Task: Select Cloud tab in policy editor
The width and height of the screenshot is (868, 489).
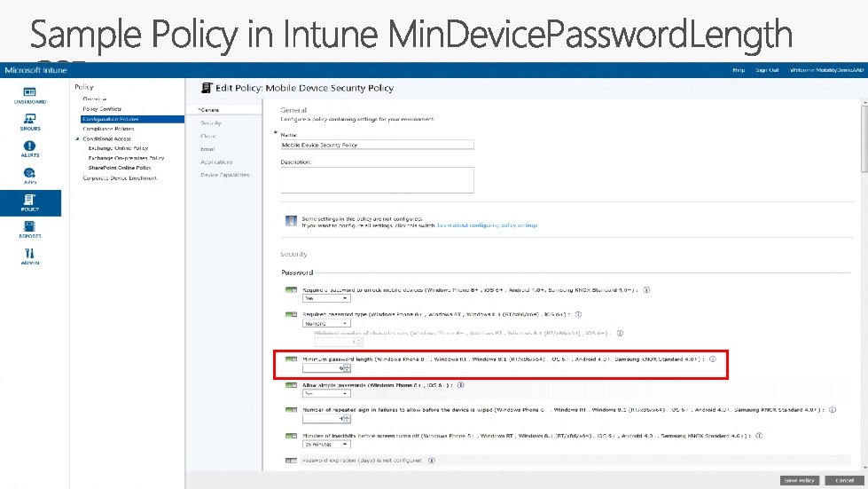Action: 208,136
